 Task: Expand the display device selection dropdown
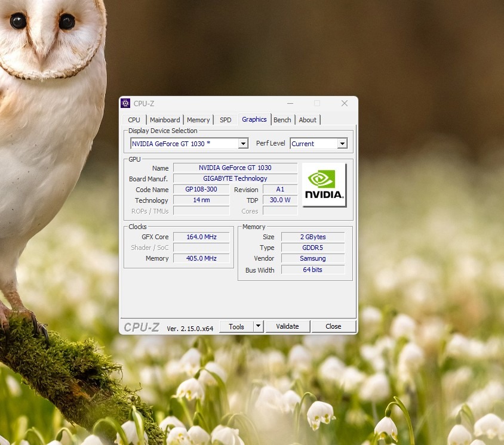(x=243, y=144)
